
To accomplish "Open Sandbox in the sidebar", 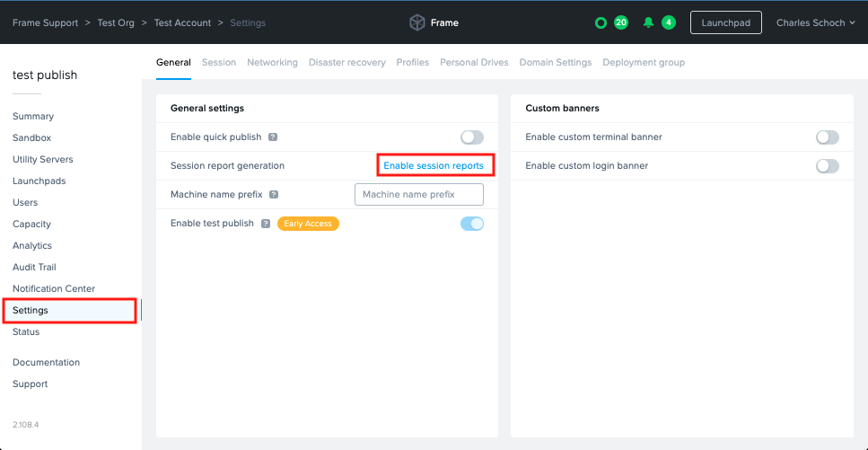I will (x=31, y=138).
